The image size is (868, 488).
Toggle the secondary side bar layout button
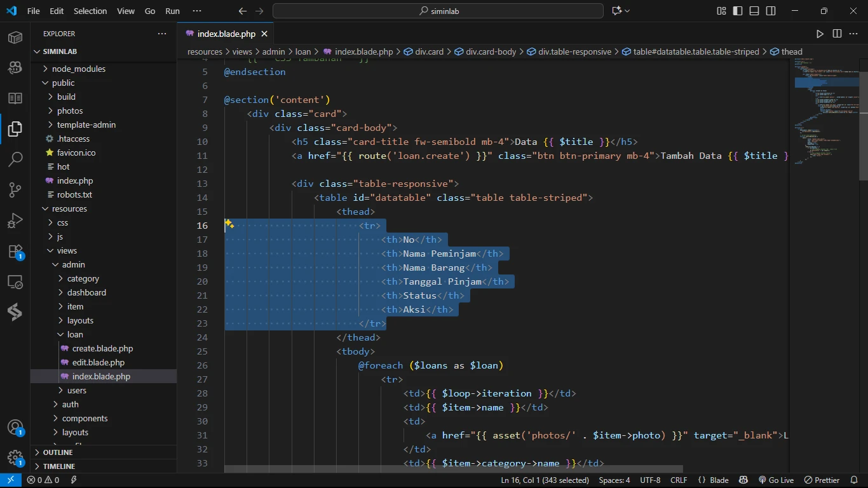[x=771, y=11]
